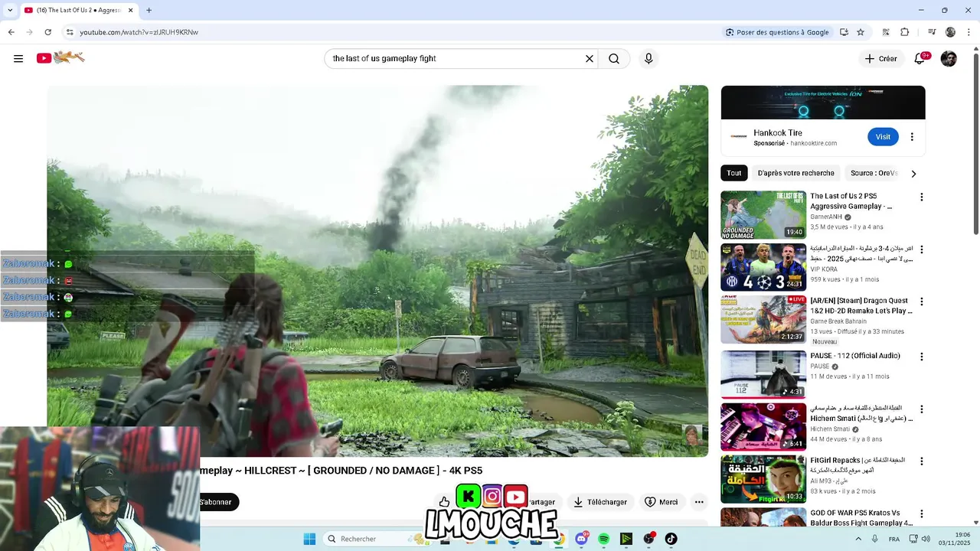Click the Hankook Tire ad banner image
This screenshot has height=551, width=980.
point(823,103)
